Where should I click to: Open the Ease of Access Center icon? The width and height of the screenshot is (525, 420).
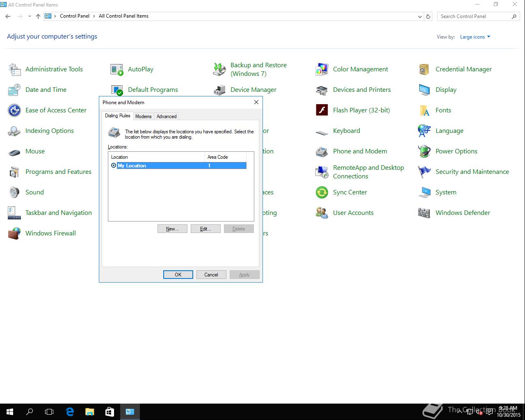pyautogui.click(x=14, y=110)
